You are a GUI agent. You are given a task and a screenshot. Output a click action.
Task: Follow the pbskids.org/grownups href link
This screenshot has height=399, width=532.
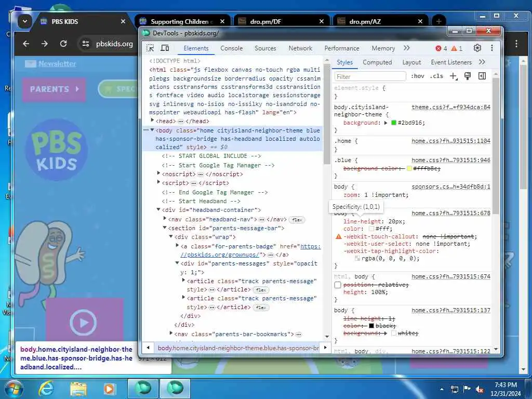click(251, 250)
